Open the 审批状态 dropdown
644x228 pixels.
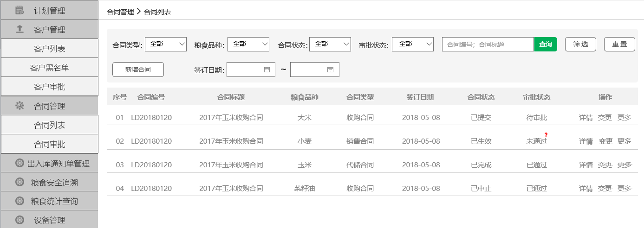click(x=413, y=44)
